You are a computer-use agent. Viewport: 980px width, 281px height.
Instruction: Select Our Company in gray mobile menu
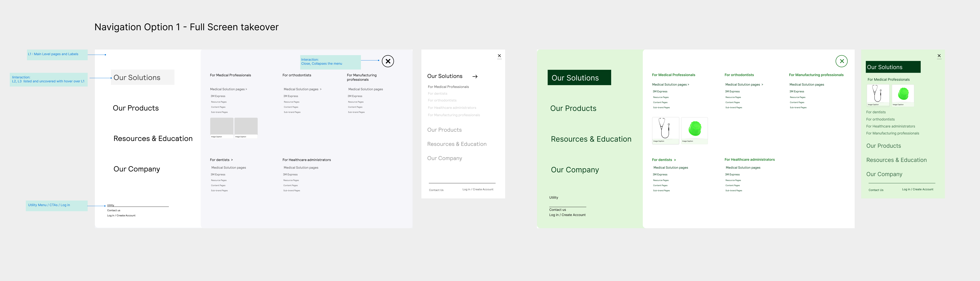445,158
